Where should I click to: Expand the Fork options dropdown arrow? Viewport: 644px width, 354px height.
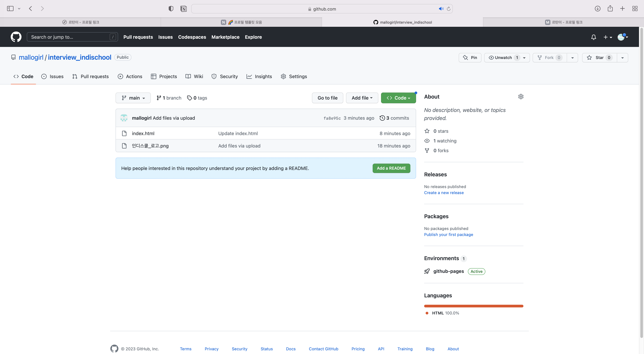572,57
